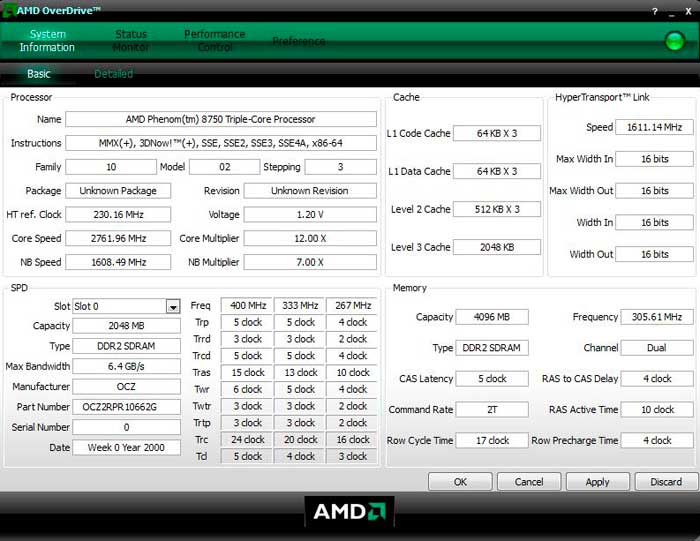Click SPD Capacity 2048 MB field
This screenshot has height=541, width=700.
[126, 326]
